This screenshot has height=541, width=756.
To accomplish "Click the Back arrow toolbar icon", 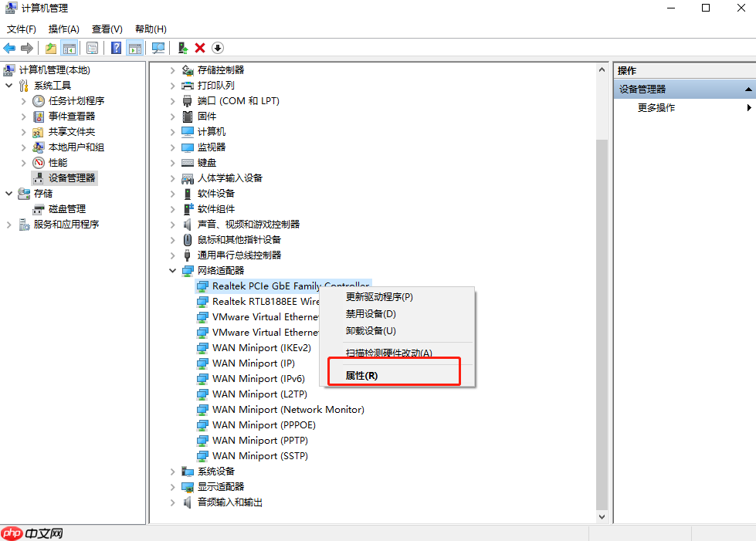I will click(x=9, y=48).
